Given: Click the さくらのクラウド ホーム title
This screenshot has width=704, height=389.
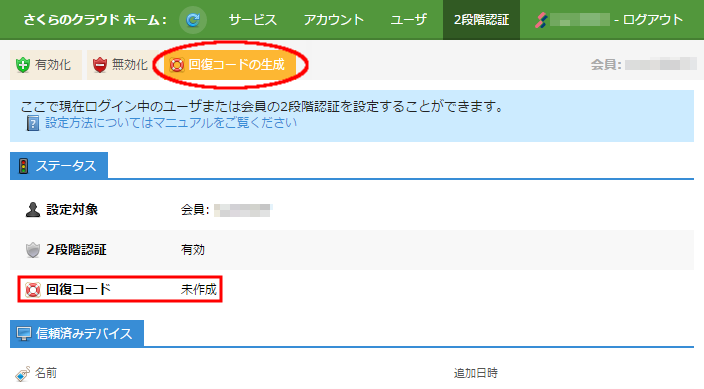Looking at the screenshot, I should pos(95,20).
